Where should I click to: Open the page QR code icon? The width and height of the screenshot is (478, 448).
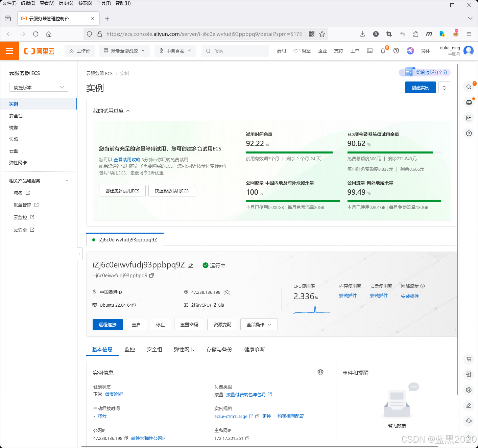(x=312, y=34)
